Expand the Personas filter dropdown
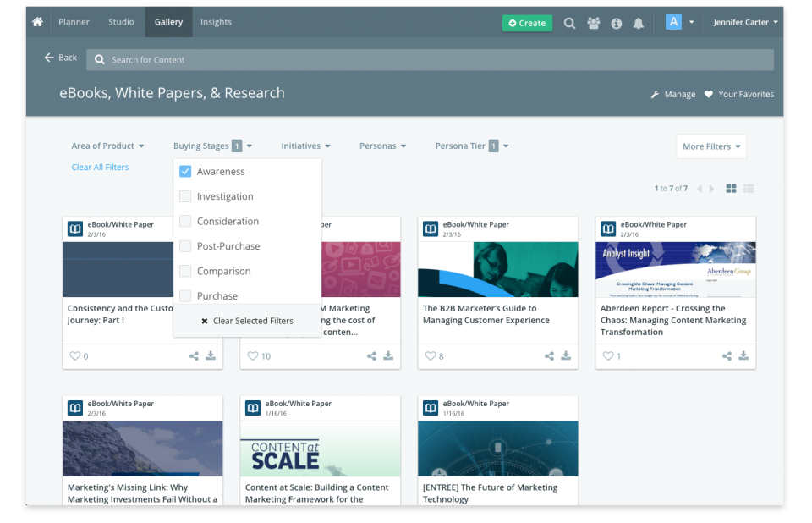This screenshot has width=812, height=523. click(x=382, y=146)
